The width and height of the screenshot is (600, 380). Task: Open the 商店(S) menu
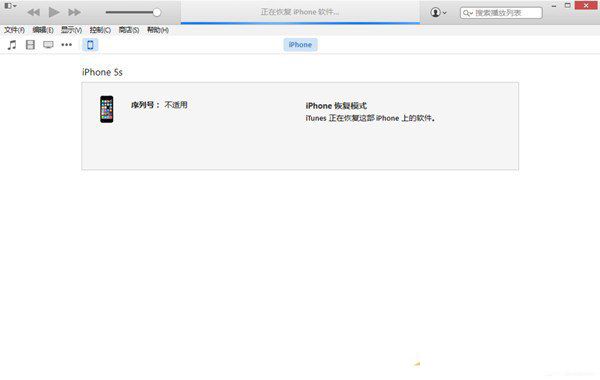129,30
